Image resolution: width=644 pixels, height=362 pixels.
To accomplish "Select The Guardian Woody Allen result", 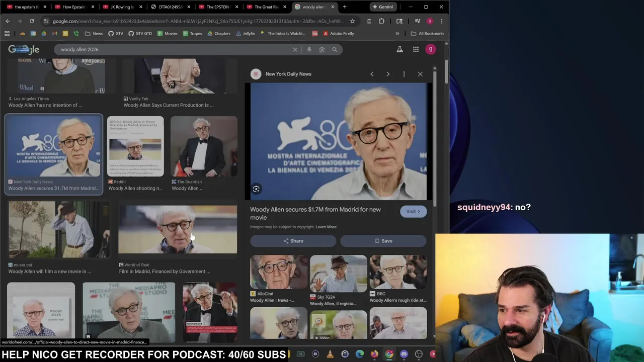I will tap(204, 153).
